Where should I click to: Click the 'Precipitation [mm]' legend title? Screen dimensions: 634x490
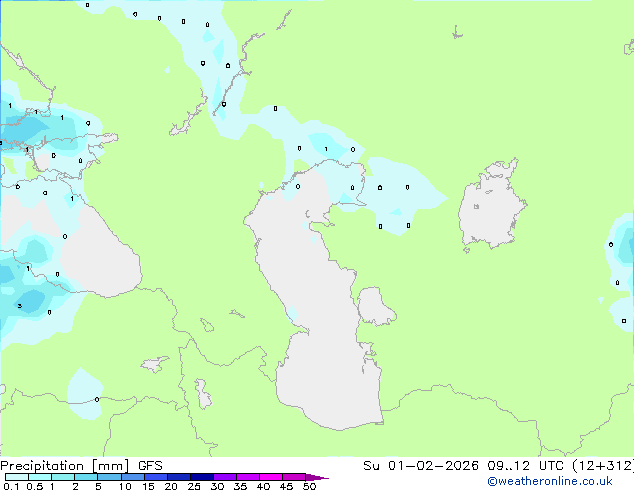pyautogui.click(x=65, y=466)
